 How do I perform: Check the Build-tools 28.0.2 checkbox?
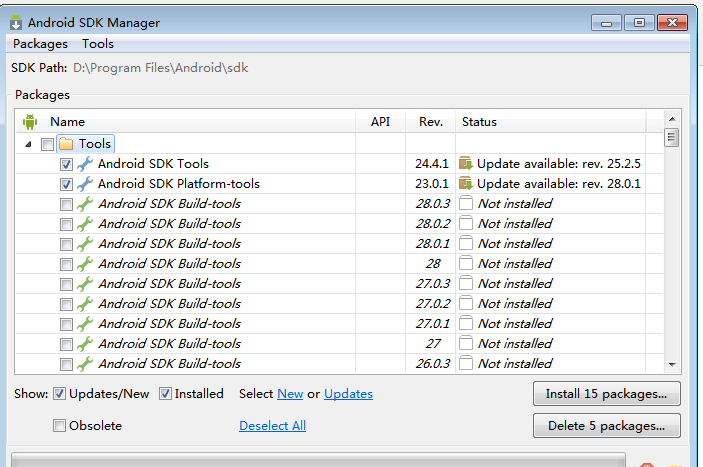point(66,224)
